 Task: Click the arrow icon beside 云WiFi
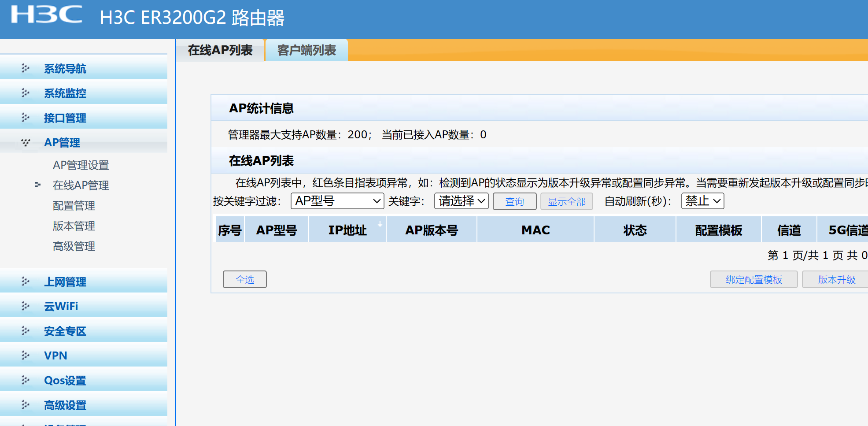(x=26, y=306)
